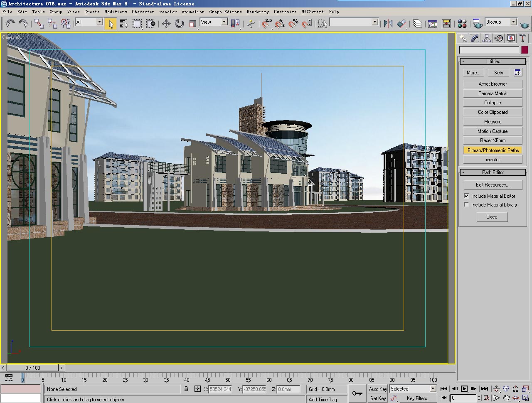Check Include Material Library checkbox

point(466,204)
